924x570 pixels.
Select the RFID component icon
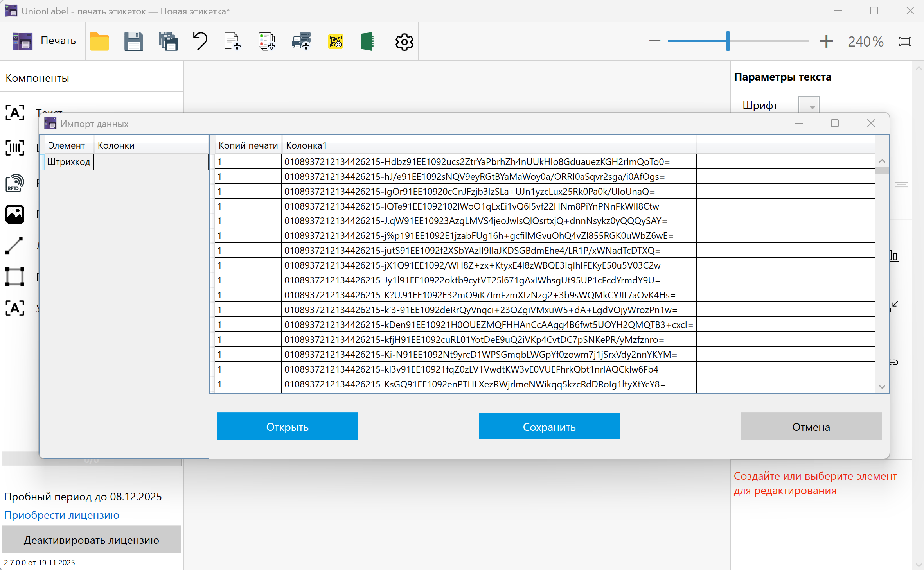coord(15,183)
